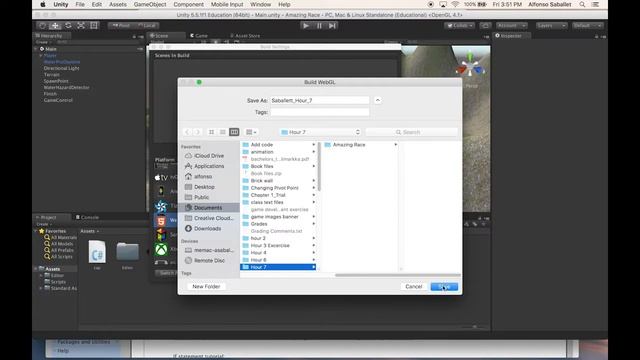Viewport: 640px width, 360px height.
Task: Select WaterHazardDetector in the Hierarchy
Action: [x=67, y=87]
